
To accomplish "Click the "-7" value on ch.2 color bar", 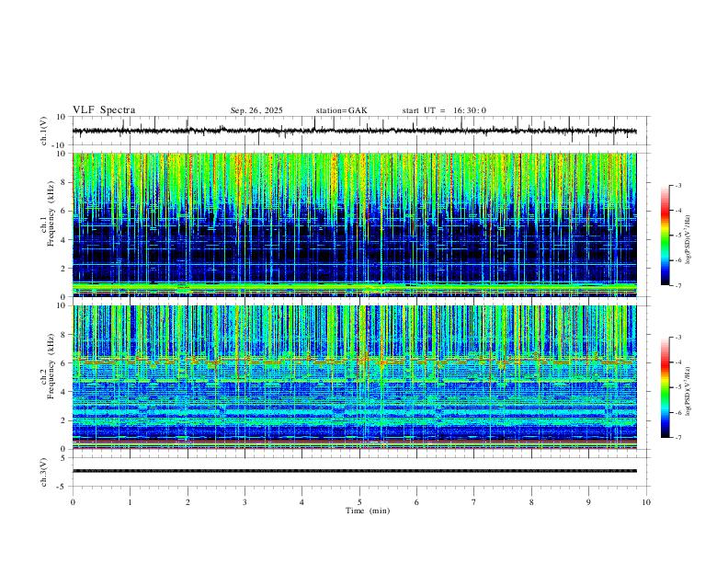I will pos(677,438).
